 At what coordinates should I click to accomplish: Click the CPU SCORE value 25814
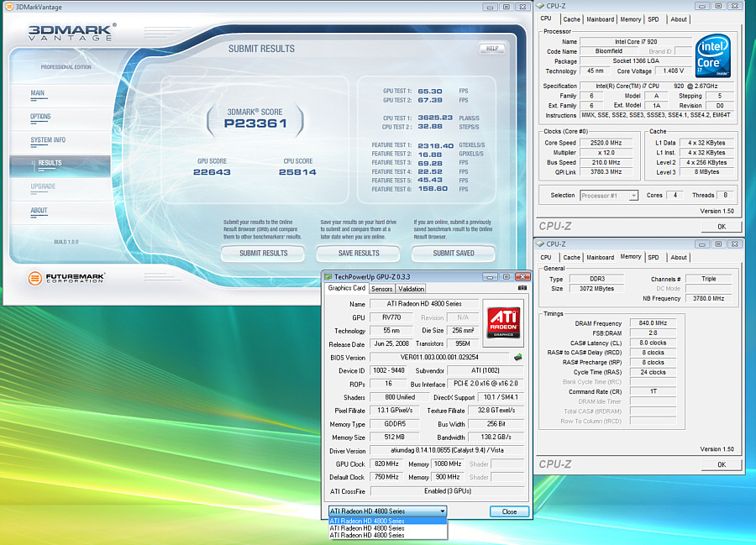[x=297, y=172]
